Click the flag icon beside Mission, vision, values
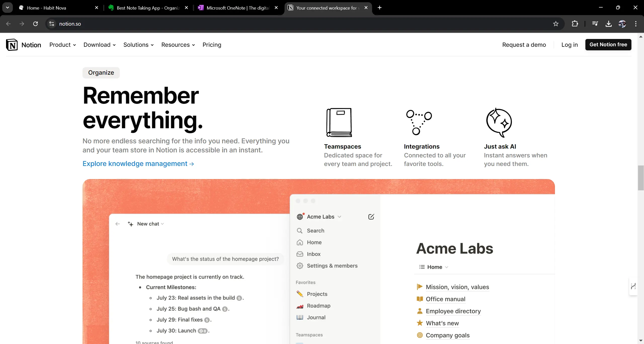 click(x=420, y=287)
